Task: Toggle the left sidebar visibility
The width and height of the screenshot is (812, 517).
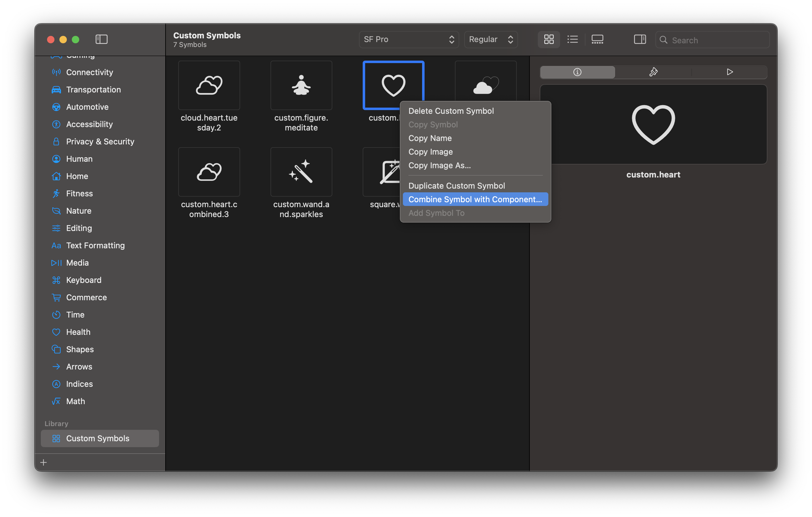Action: (101, 39)
